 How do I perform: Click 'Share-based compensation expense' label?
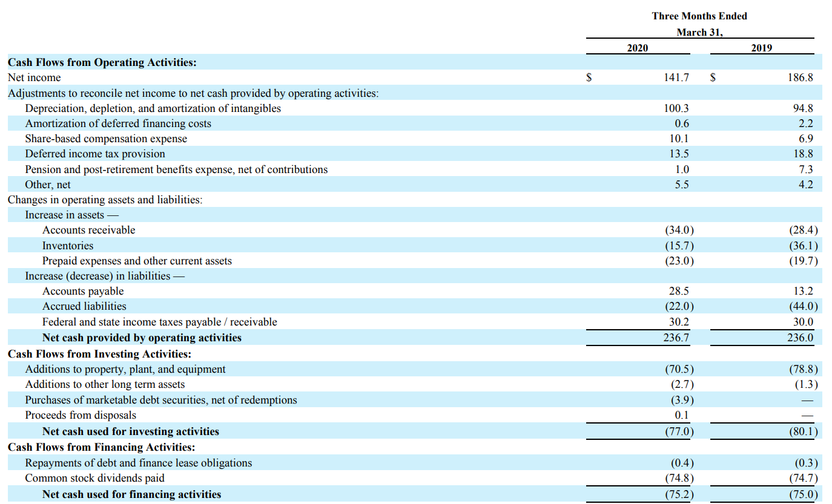(106, 139)
